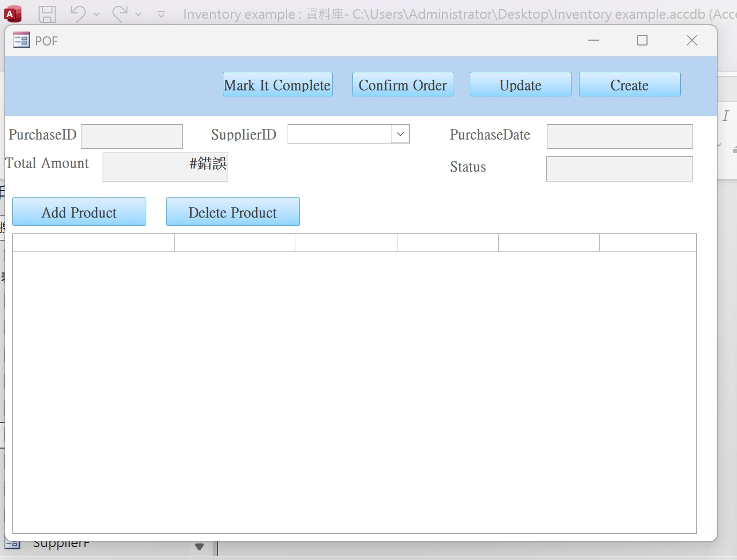Viewport: 737px width, 560px height.
Task: Focus the PurchaseID field
Action: tap(132, 137)
